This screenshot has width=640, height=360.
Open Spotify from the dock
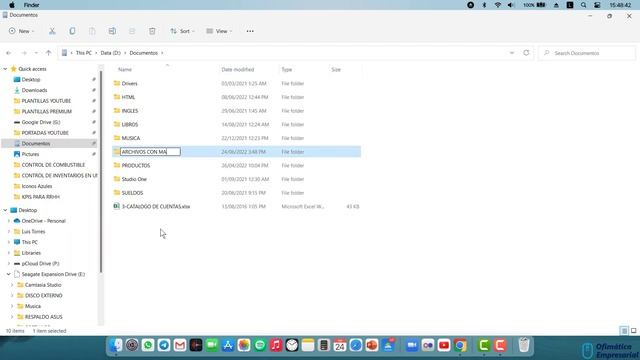tap(260, 345)
